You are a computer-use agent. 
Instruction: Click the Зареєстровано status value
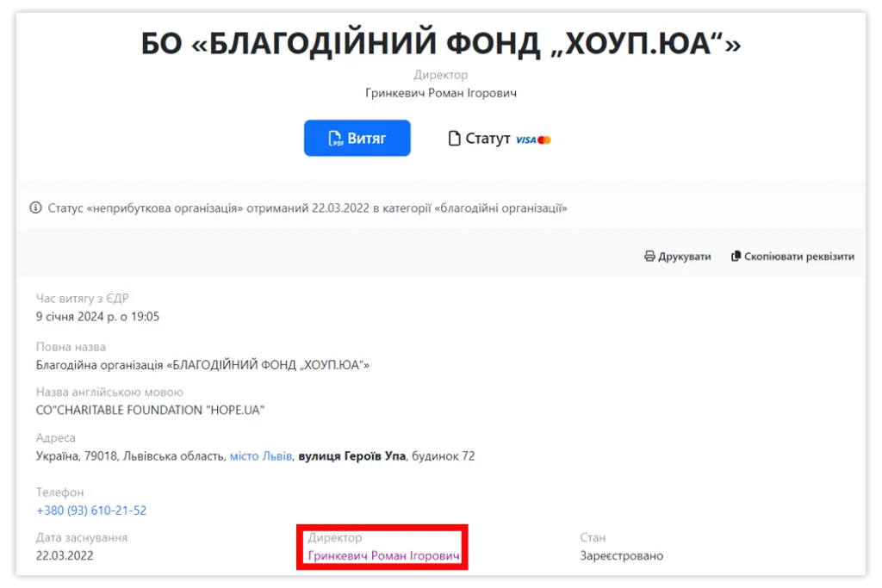621,556
